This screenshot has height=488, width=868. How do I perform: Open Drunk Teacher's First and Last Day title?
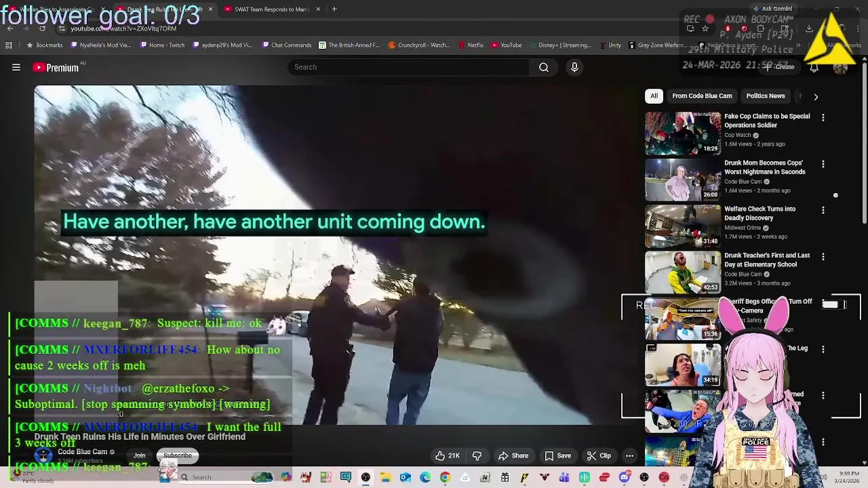click(x=767, y=260)
